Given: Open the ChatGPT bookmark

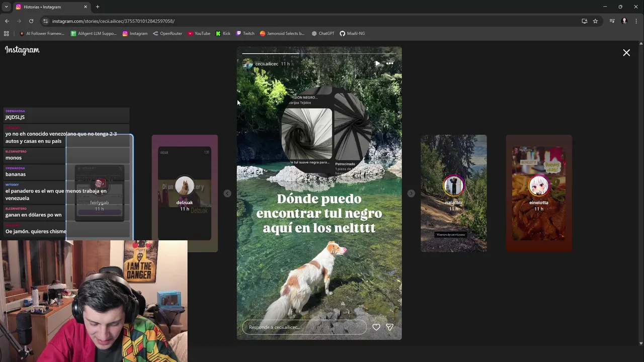Looking at the screenshot, I should coord(323,34).
